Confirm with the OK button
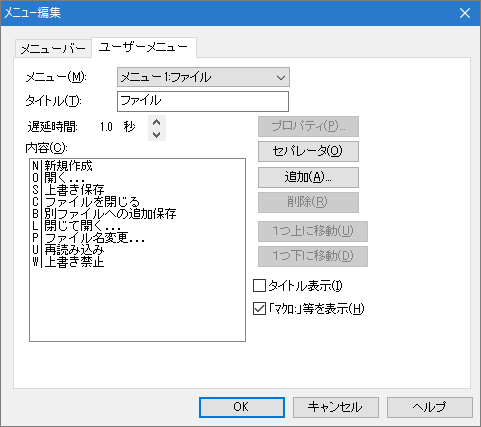481x427 pixels. pos(242,407)
